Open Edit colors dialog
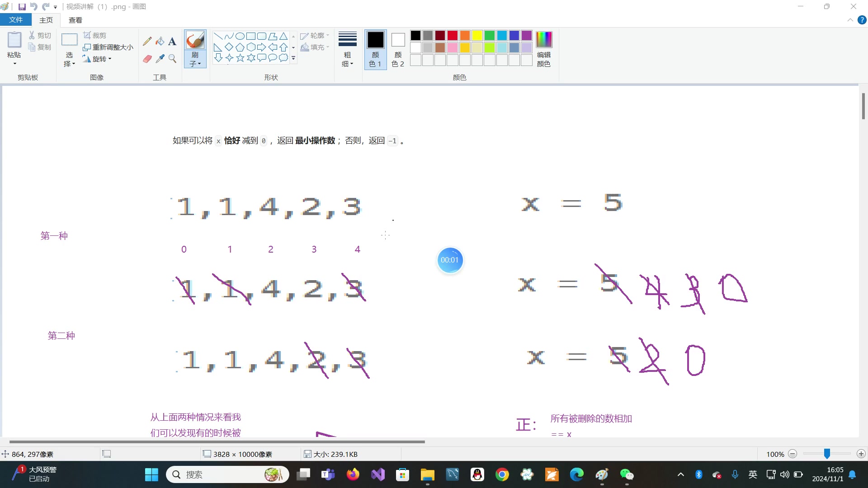Screen dimensions: 868x488 click(x=544, y=49)
